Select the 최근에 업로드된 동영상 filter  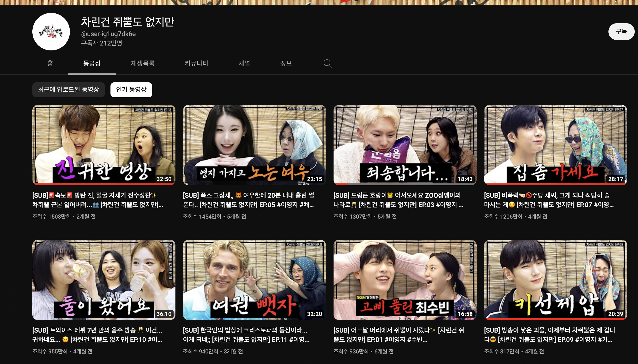68,90
